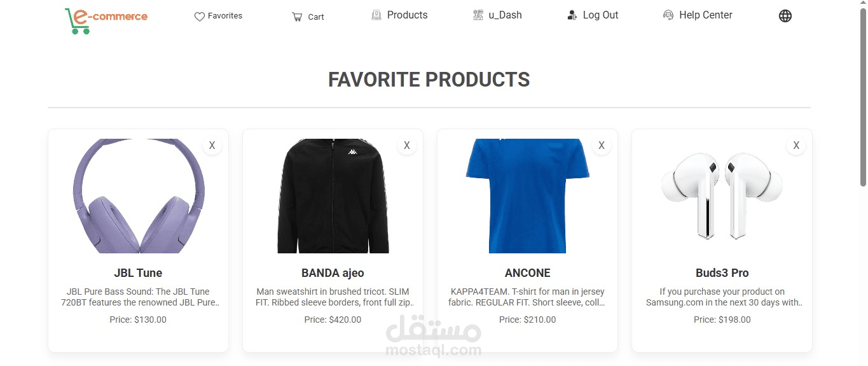Click the purple JBL headphones image
868x366 pixels.
(x=138, y=196)
